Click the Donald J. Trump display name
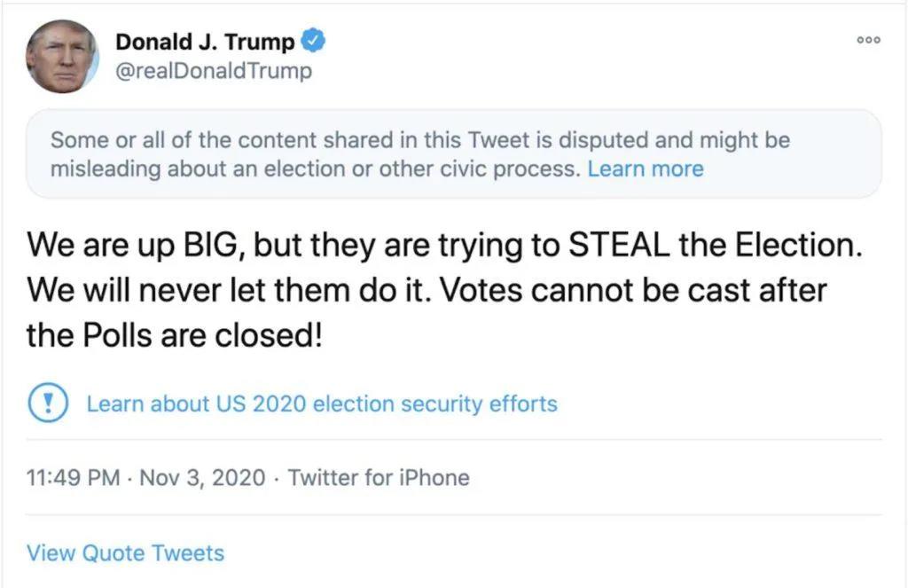908x588 pixels. pos(205,42)
